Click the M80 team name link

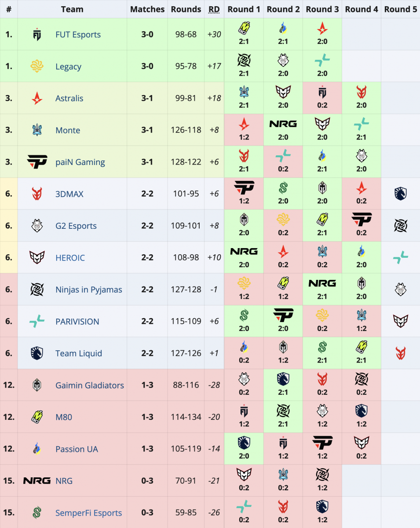pyautogui.click(x=64, y=417)
